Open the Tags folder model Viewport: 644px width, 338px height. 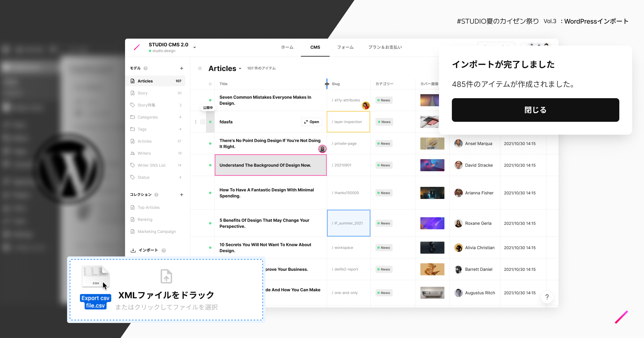[155, 129]
